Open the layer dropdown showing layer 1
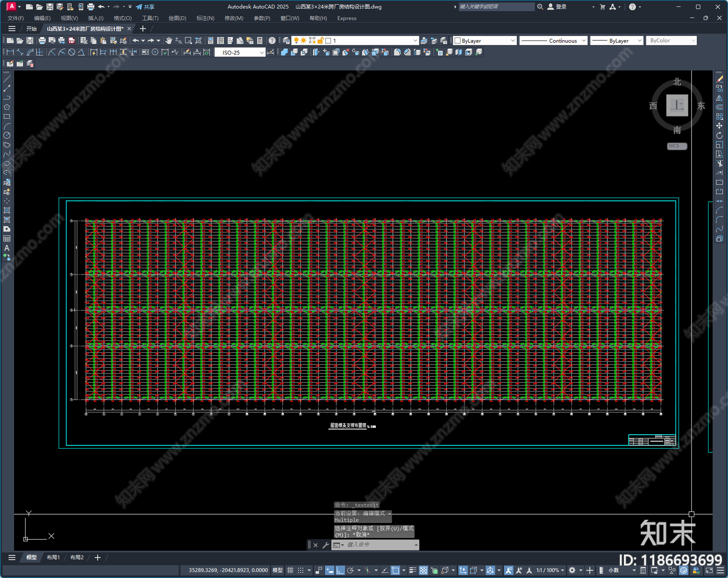The width and height of the screenshot is (728, 578). pyautogui.click(x=355, y=41)
